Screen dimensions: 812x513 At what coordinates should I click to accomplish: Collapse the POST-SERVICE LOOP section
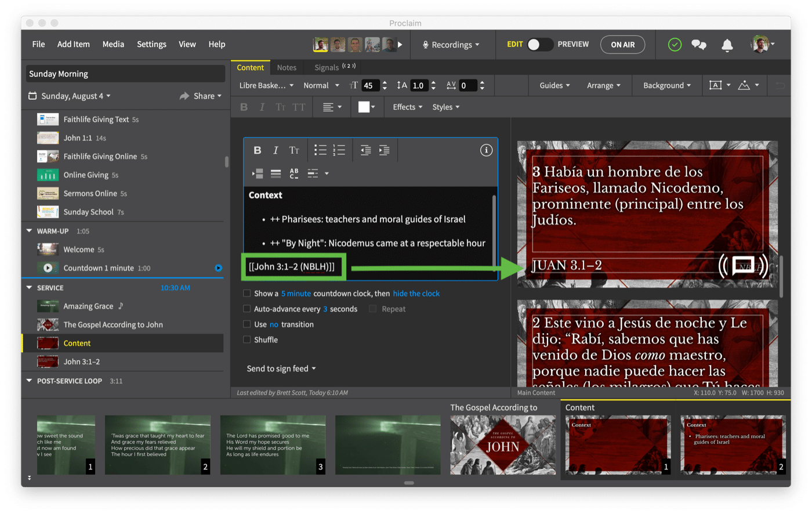tap(30, 381)
